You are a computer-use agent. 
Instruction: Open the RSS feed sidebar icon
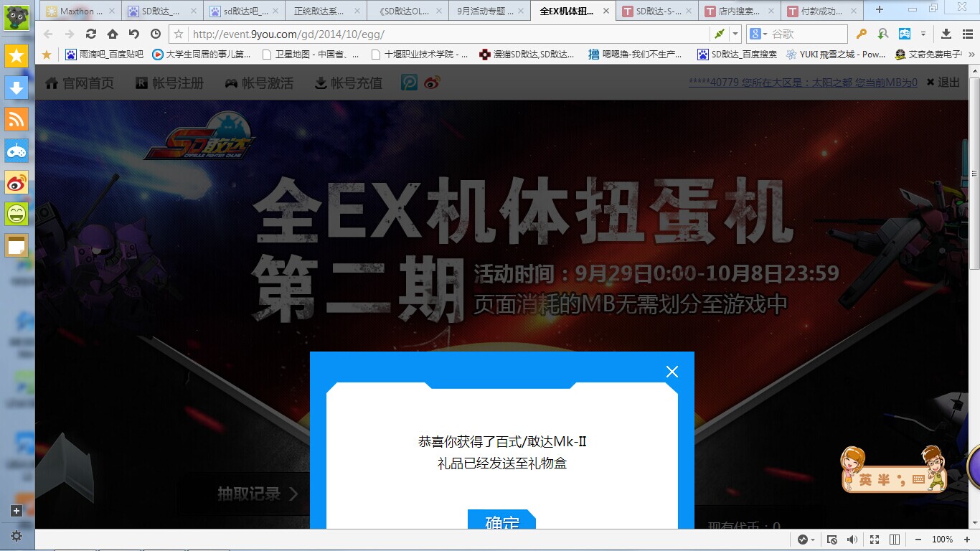17,119
